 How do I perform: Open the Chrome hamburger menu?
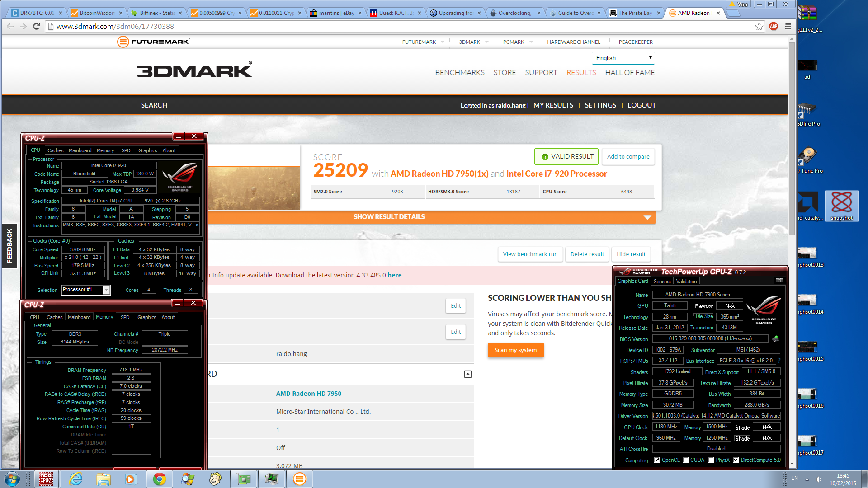(x=788, y=27)
